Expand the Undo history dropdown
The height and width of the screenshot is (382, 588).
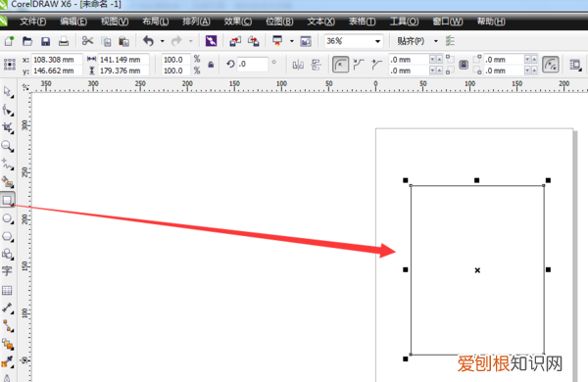(162, 41)
